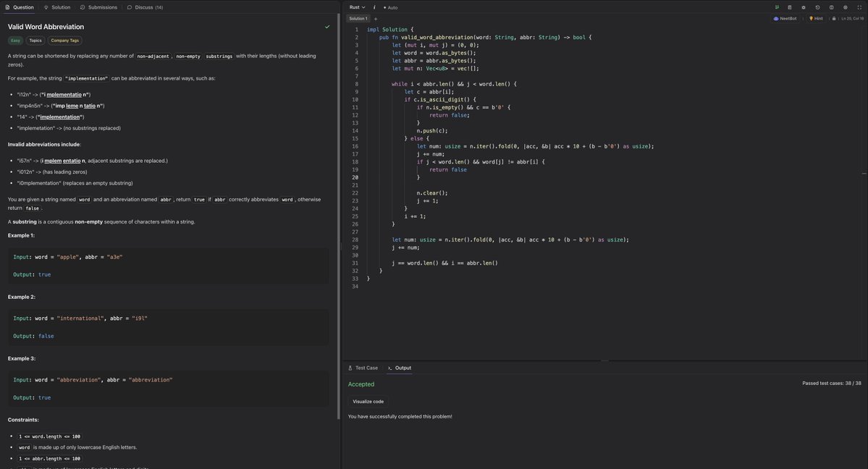Click the return false statement on line 19
This screenshot has height=469, width=868.
[x=448, y=170]
